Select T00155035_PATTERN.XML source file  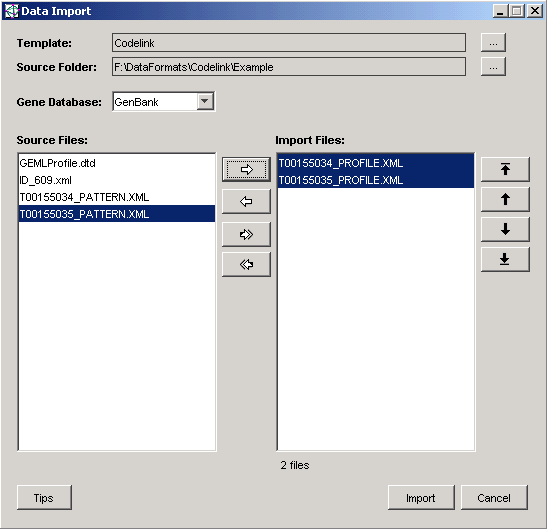pos(117,214)
